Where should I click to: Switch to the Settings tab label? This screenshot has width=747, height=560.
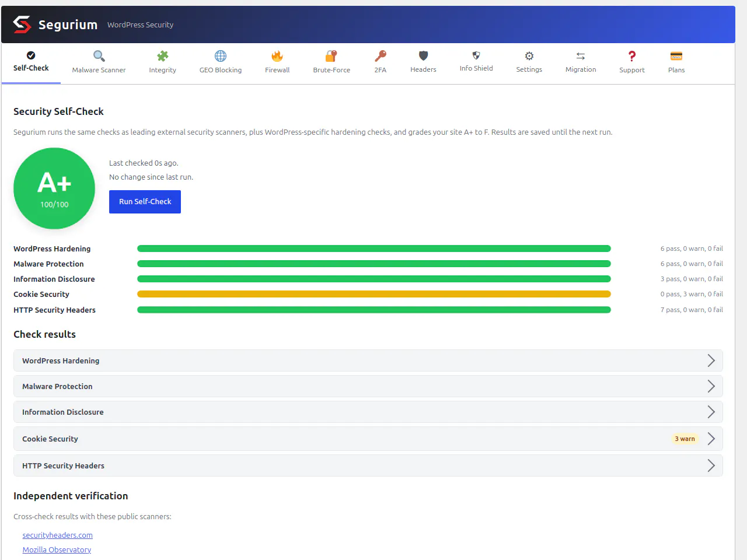point(529,69)
